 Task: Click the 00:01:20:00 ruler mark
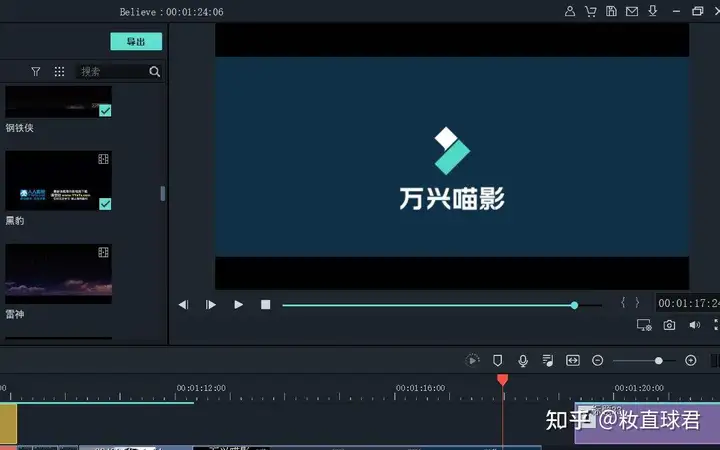(x=639, y=388)
